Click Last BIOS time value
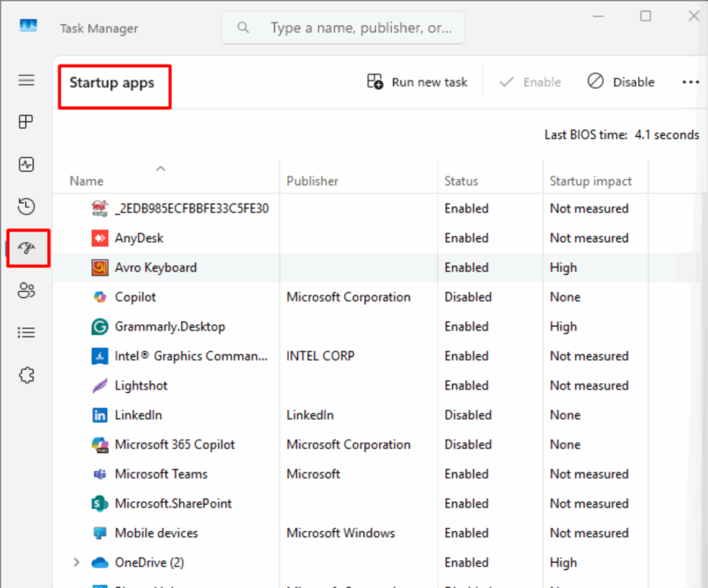Image resolution: width=708 pixels, height=588 pixels. click(x=667, y=135)
